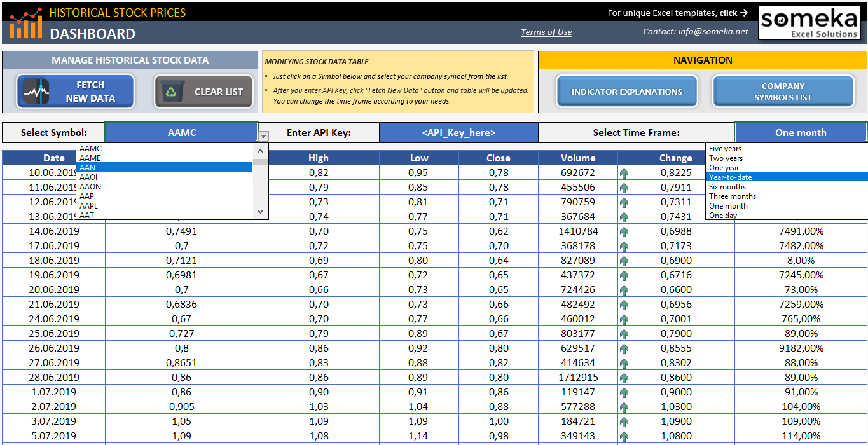Click symbol list scrollbar up arrow
The height and width of the screenshot is (445, 868).
click(260, 151)
